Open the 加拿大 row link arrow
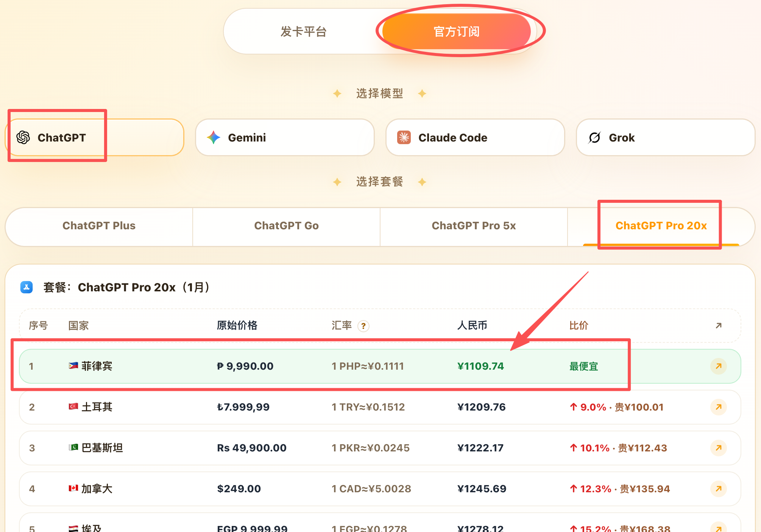Viewport: 761px width, 532px height. pos(719,489)
